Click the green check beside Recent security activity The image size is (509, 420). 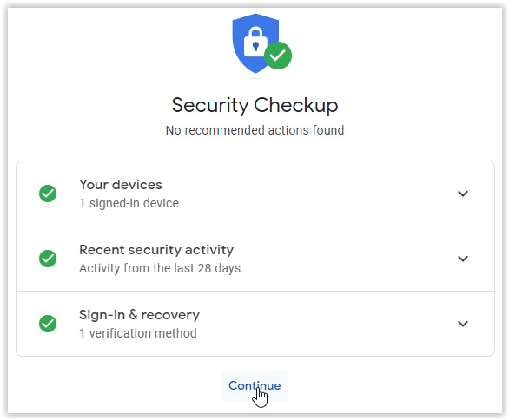[x=48, y=259]
